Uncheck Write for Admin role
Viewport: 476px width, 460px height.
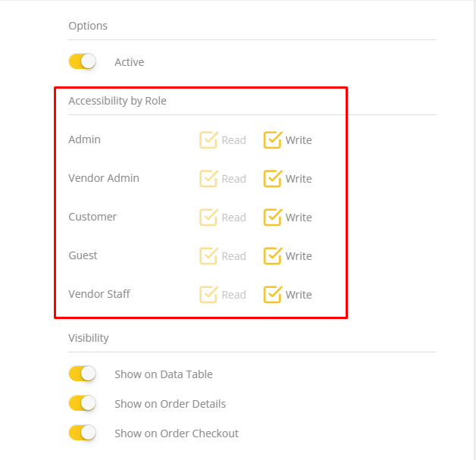tap(273, 140)
